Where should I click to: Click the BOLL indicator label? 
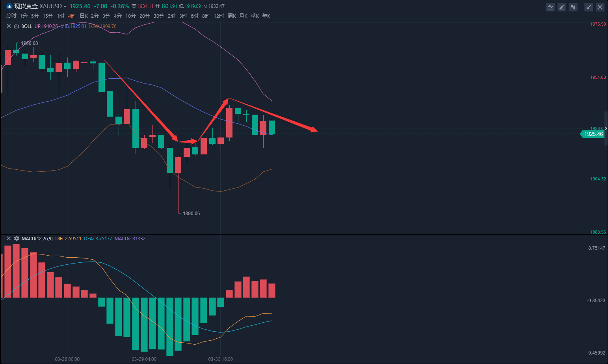click(26, 26)
